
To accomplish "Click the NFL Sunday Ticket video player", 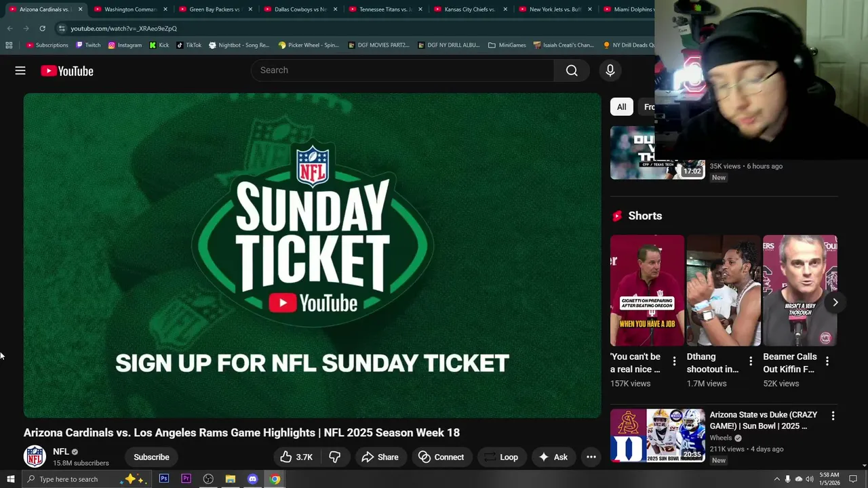I will coord(312,256).
